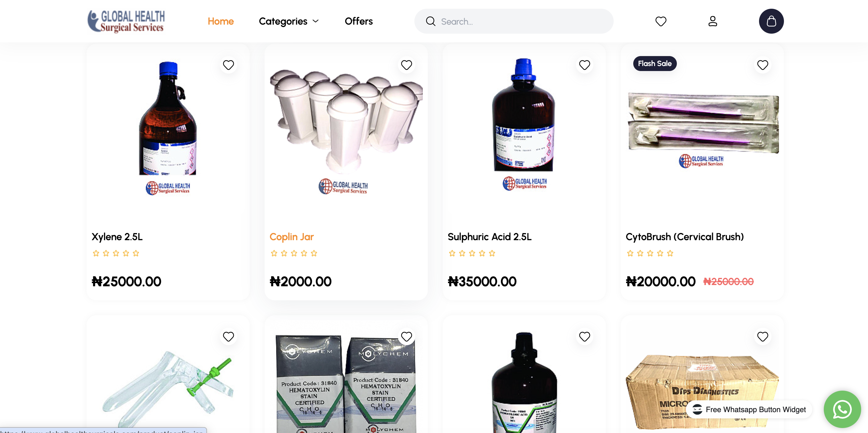The width and height of the screenshot is (868, 433).
Task: Go to the Home menu item
Action: 220,21
